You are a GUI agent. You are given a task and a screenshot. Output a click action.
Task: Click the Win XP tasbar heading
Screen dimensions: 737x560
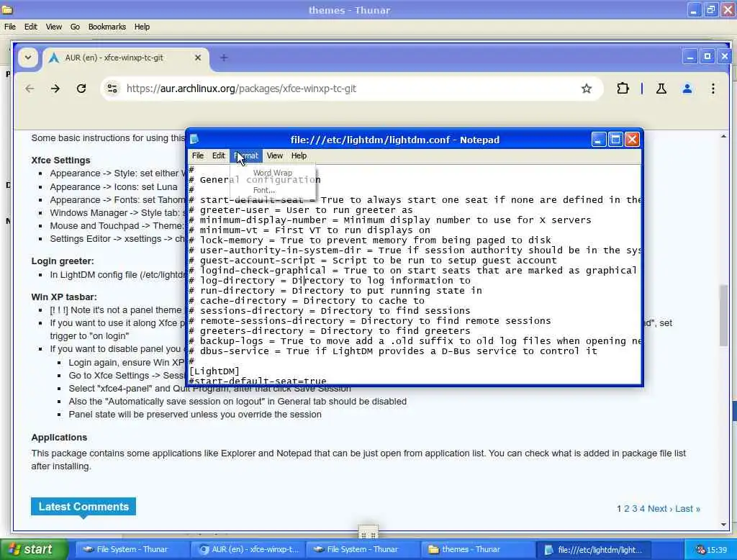(x=64, y=297)
